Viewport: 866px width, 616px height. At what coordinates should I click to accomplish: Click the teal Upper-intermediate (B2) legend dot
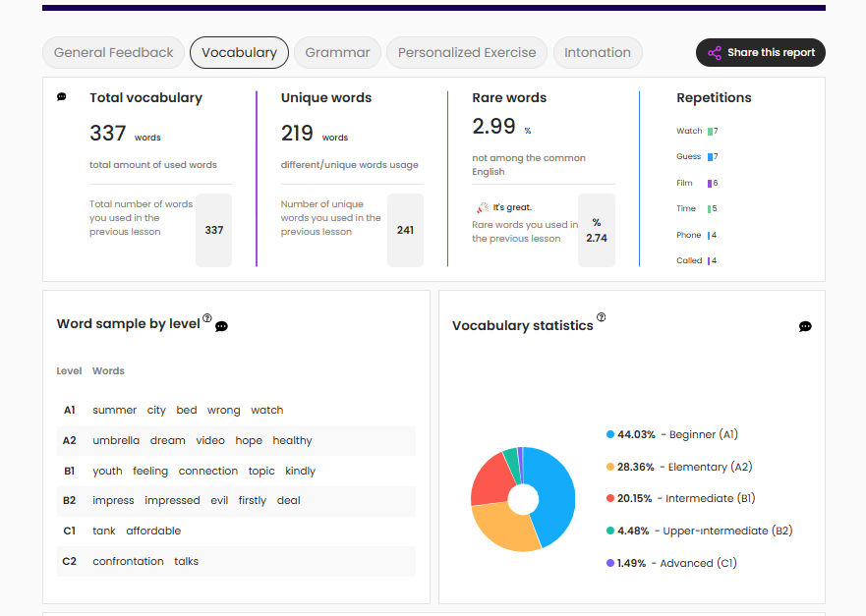tap(610, 531)
